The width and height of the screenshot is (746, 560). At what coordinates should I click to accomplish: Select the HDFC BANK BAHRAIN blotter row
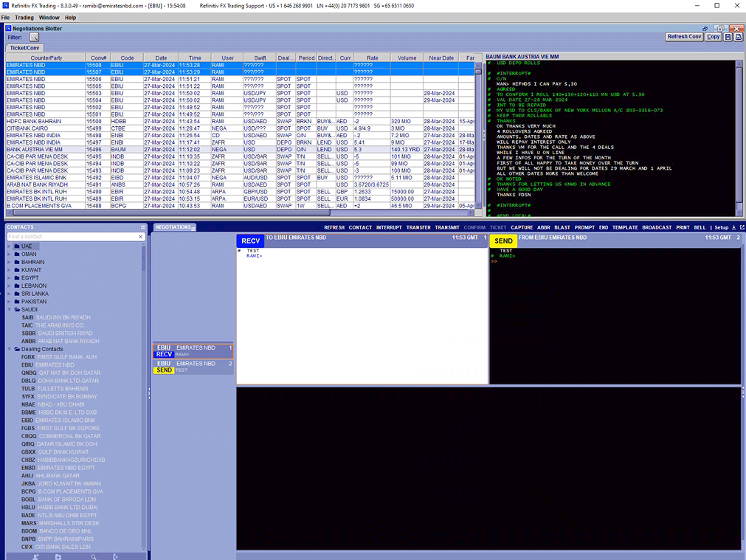tap(241, 121)
